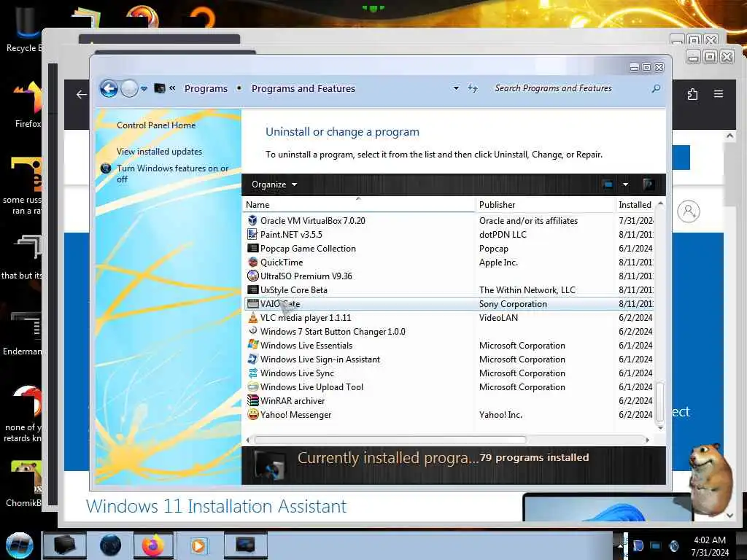Click the greyed Forward navigation button
The image size is (747, 560).
click(129, 88)
